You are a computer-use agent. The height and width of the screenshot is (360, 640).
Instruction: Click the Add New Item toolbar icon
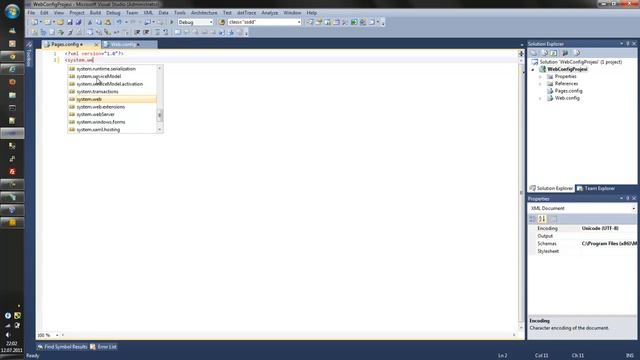pos(48,22)
